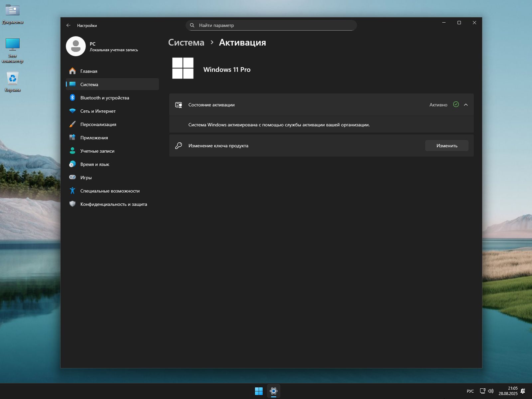Collapse the Состояние активации chevron

tap(466, 105)
